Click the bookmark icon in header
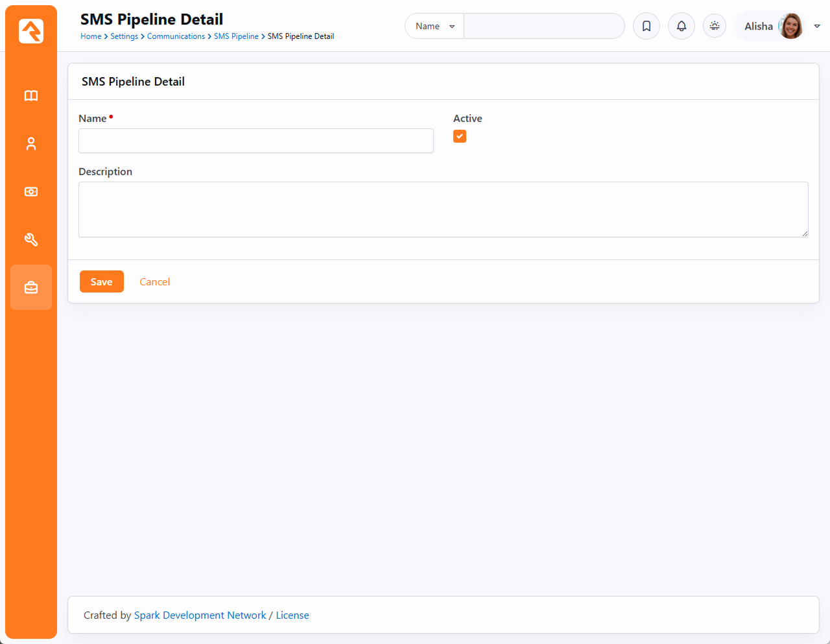830x644 pixels. 646,26
